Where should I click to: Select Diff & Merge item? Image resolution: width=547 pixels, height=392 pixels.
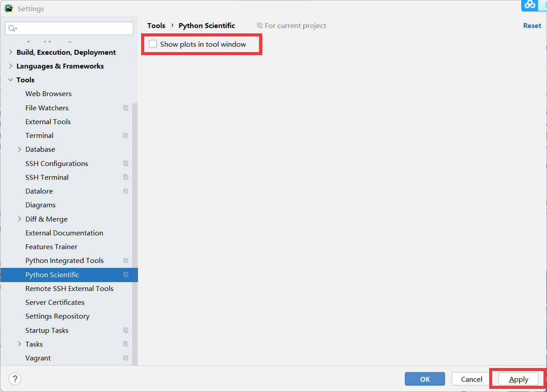46,219
